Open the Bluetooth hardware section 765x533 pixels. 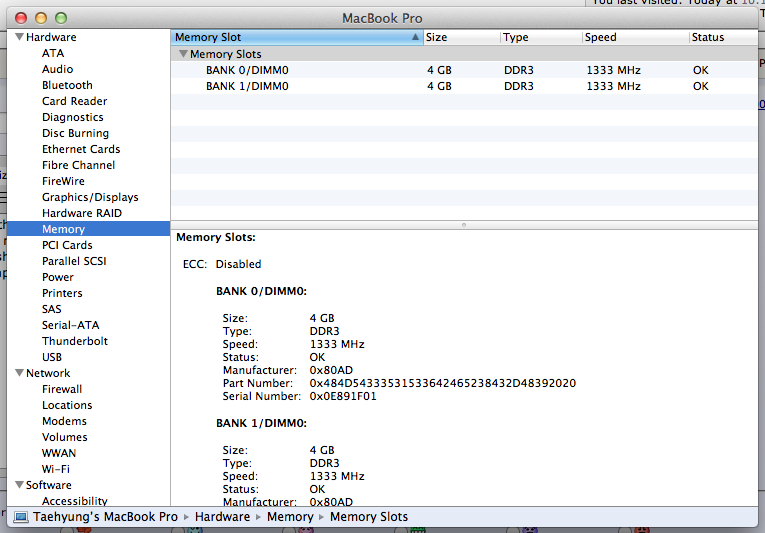[x=67, y=85]
